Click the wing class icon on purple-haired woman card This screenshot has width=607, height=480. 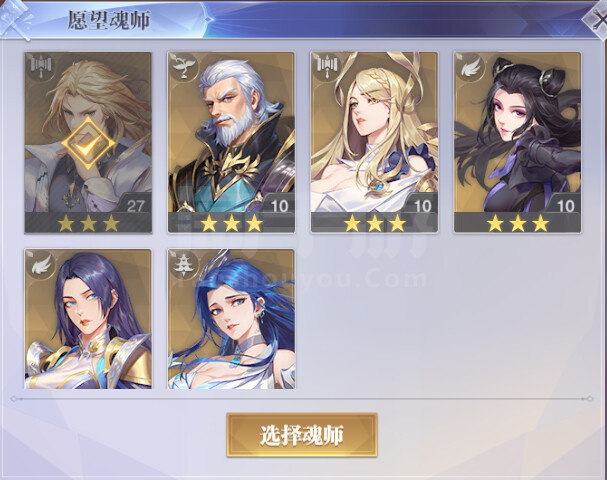tap(39, 262)
